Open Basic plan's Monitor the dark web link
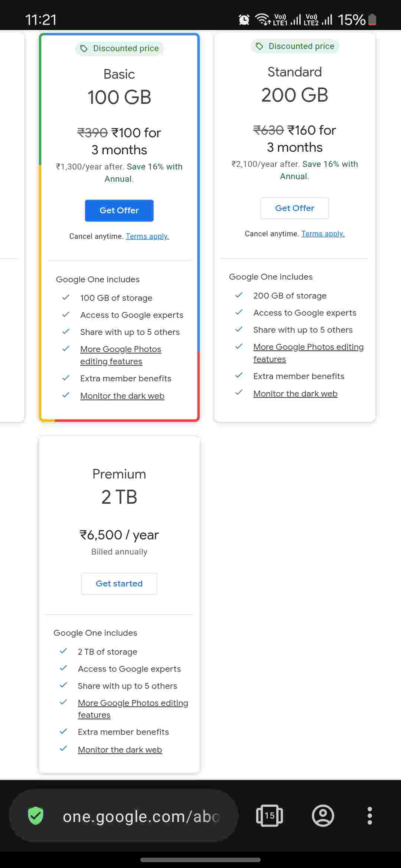 122,396
